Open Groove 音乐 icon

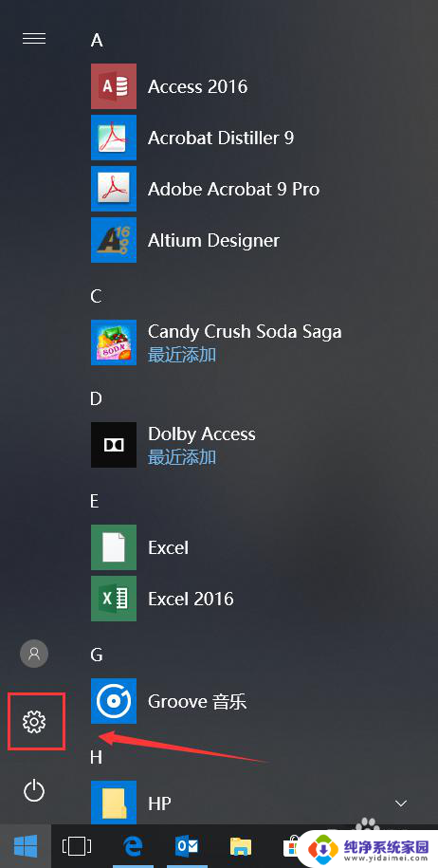(x=114, y=701)
